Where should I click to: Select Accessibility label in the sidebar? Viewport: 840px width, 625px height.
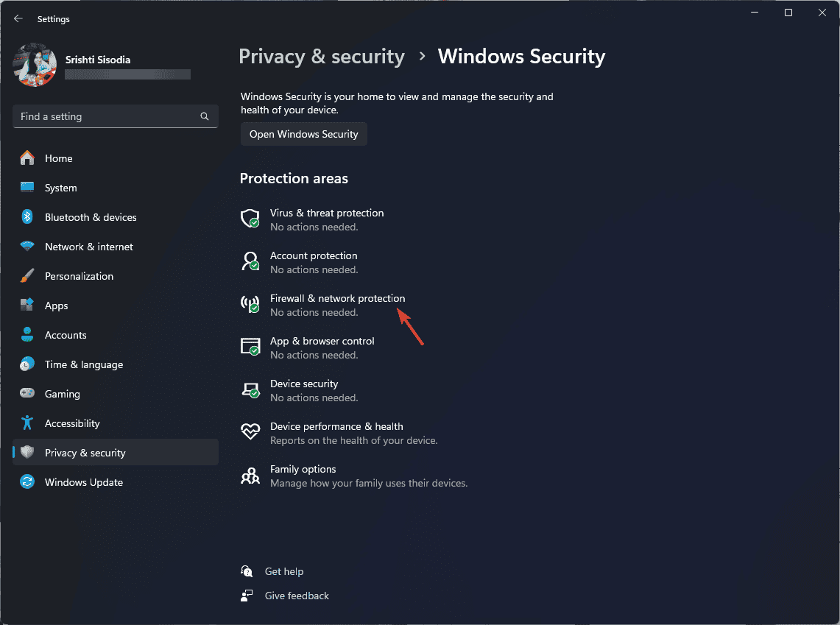pos(72,423)
